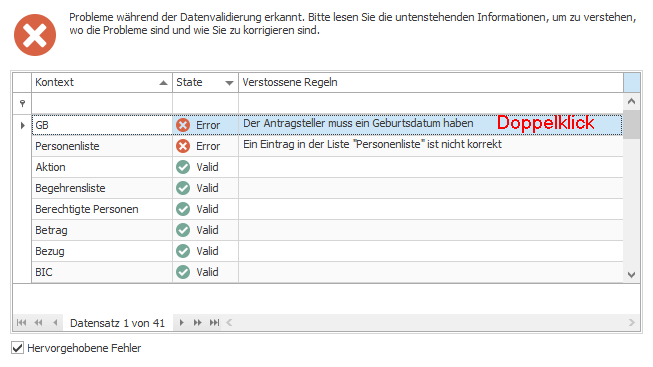Jump to next page of records

(197, 322)
